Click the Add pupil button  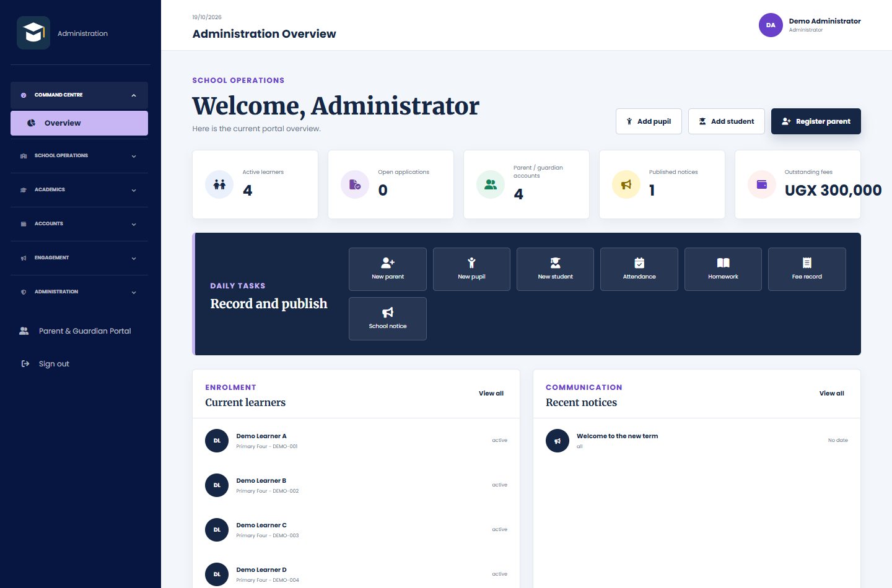pos(649,121)
